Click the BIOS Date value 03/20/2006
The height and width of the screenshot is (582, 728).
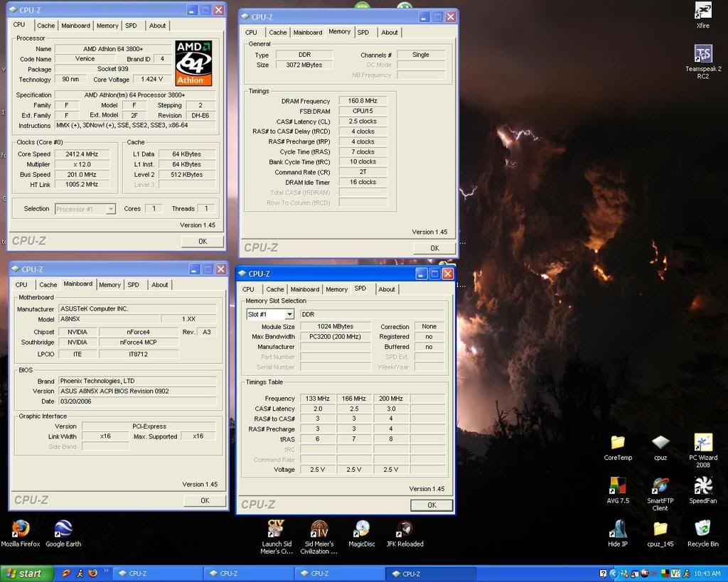tap(137, 401)
